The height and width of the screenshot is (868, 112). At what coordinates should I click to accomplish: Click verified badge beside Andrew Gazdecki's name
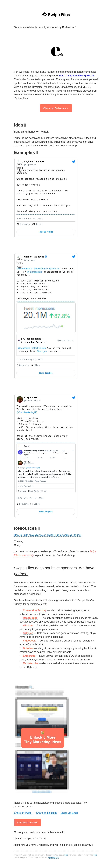(46, 257)
